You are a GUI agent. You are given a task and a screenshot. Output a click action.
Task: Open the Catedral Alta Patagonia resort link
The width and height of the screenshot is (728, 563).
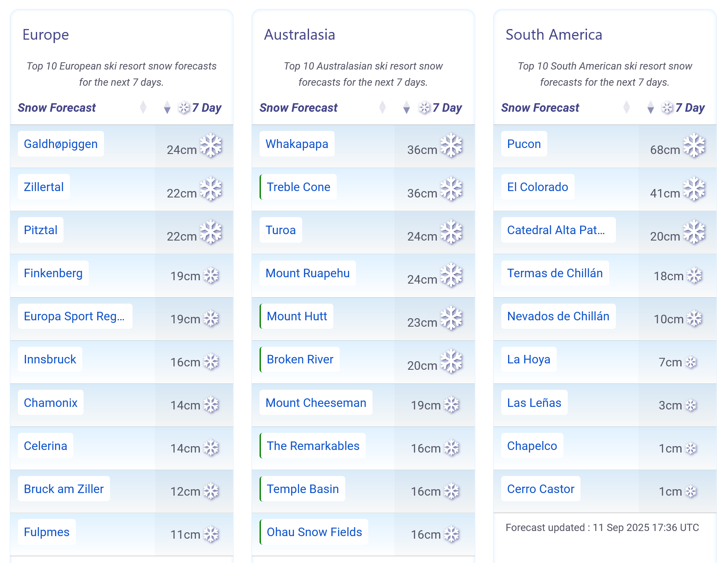pos(556,230)
